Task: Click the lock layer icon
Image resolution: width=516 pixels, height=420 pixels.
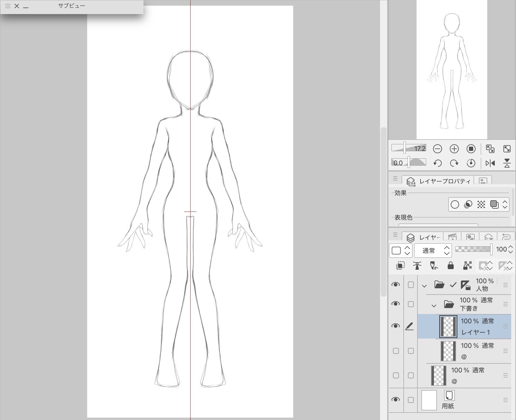Action: coord(450,266)
